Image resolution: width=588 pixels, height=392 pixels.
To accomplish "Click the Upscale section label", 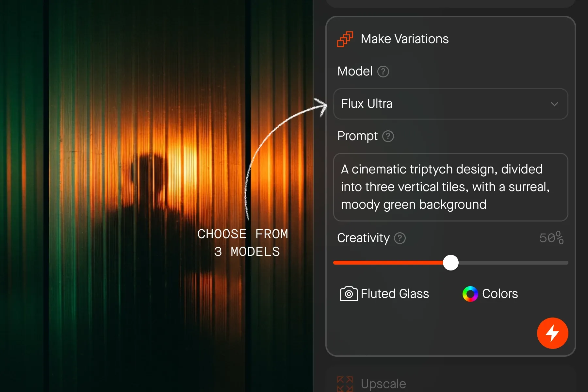I will click(x=384, y=384).
